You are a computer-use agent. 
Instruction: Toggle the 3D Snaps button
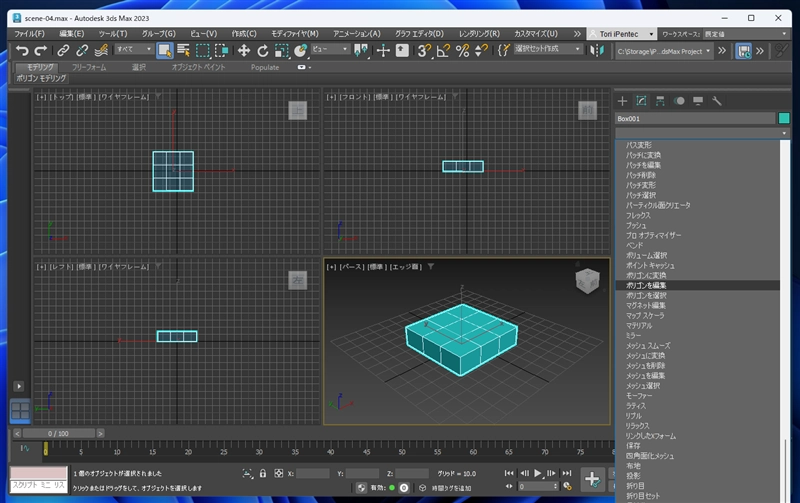tap(424, 50)
